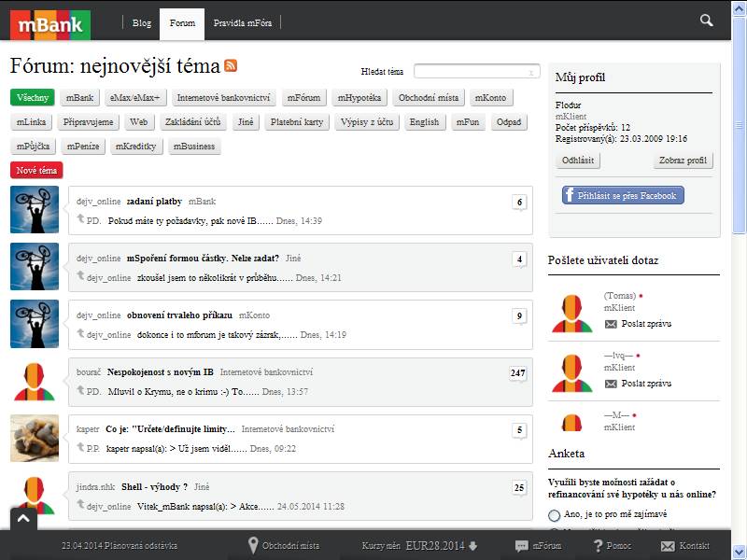747x560 pixels.
Task: Select 'Ano, je to pro mě zajímavé' poll option
Action: pyautogui.click(x=554, y=515)
